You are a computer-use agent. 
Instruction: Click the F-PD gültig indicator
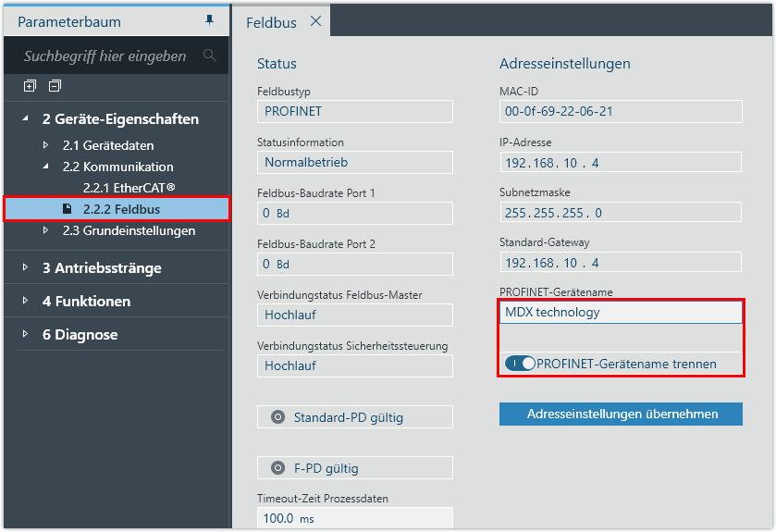[277, 468]
